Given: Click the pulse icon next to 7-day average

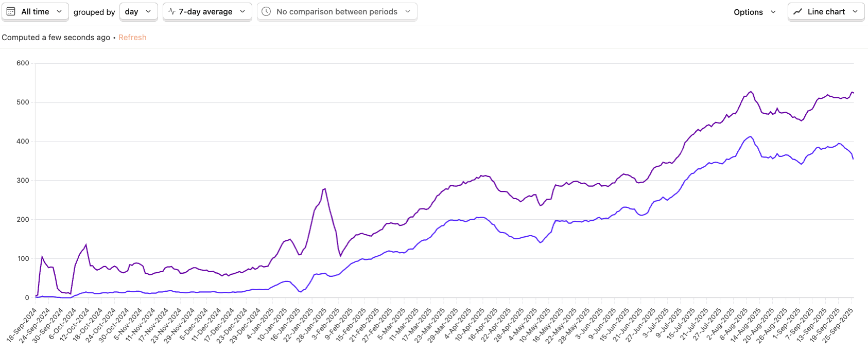Looking at the screenshot, I should [x=172, y=11].
